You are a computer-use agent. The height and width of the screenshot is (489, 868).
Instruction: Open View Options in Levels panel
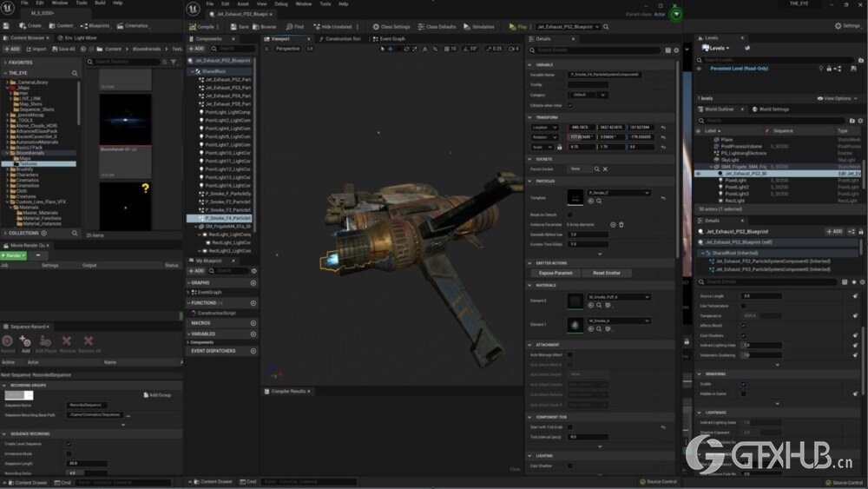coord(837,98)
